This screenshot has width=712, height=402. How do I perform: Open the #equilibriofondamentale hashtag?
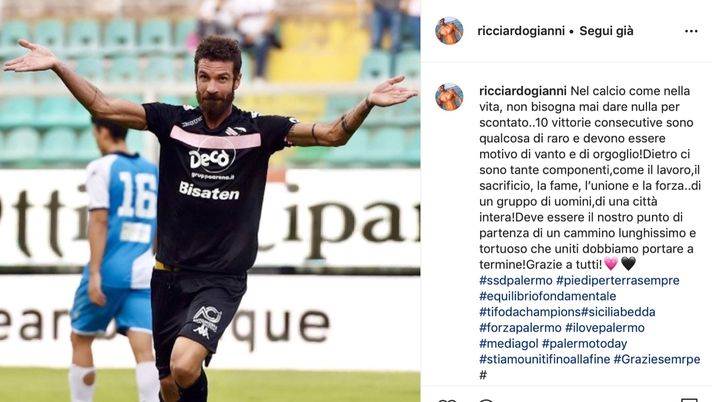(548, 296)
